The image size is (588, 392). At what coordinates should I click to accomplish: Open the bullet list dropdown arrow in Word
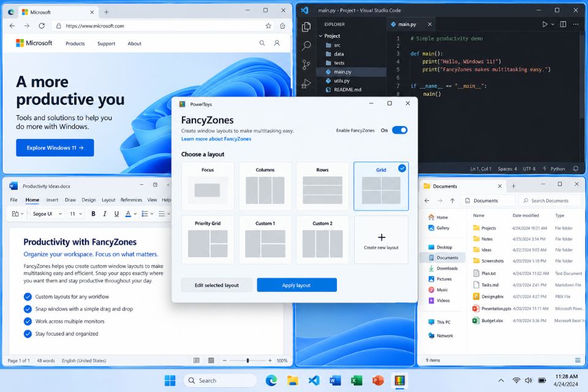(152, 214)
